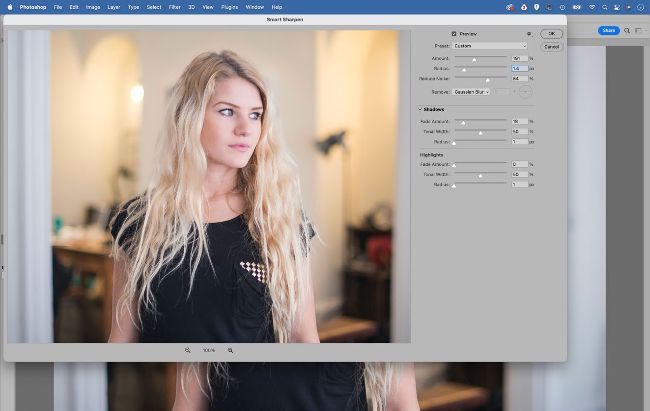Click the zoom out magnifier below preview
Viewport: 650px width, 411px height.
click(x=187, y=350)
